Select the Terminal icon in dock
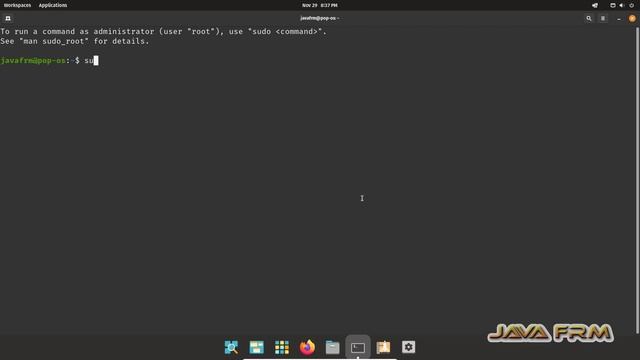 [x=358, y=347]
